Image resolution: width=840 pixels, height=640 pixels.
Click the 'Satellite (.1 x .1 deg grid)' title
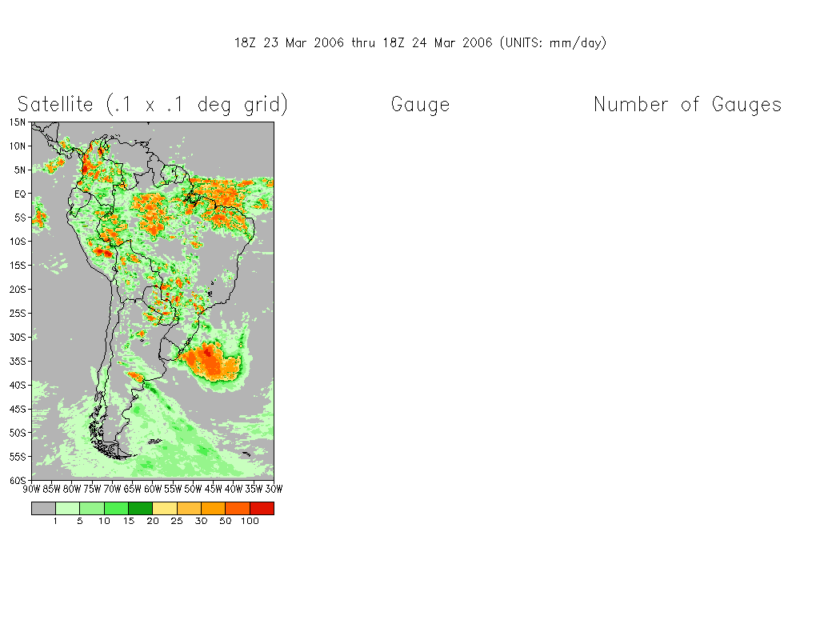[x=153, y=105]
